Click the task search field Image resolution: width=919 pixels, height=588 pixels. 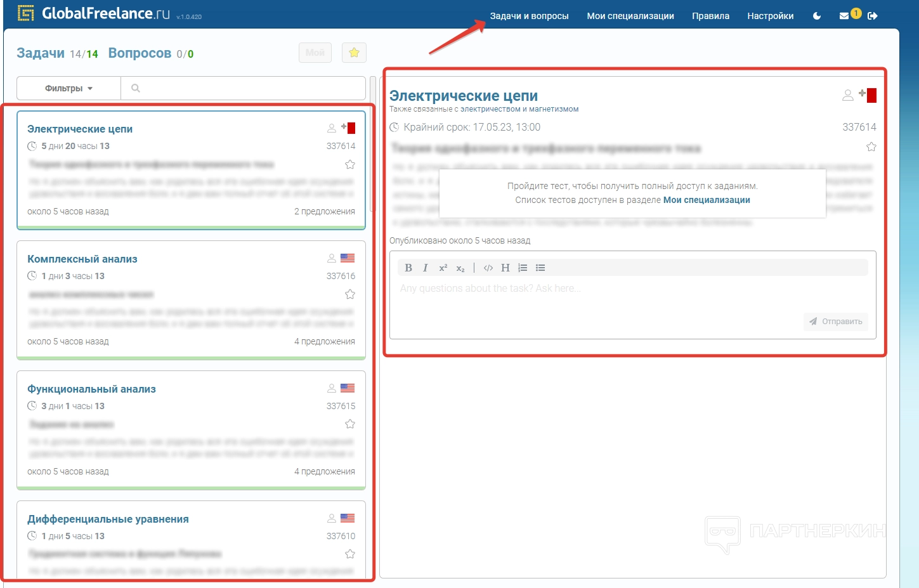(244, 88)
